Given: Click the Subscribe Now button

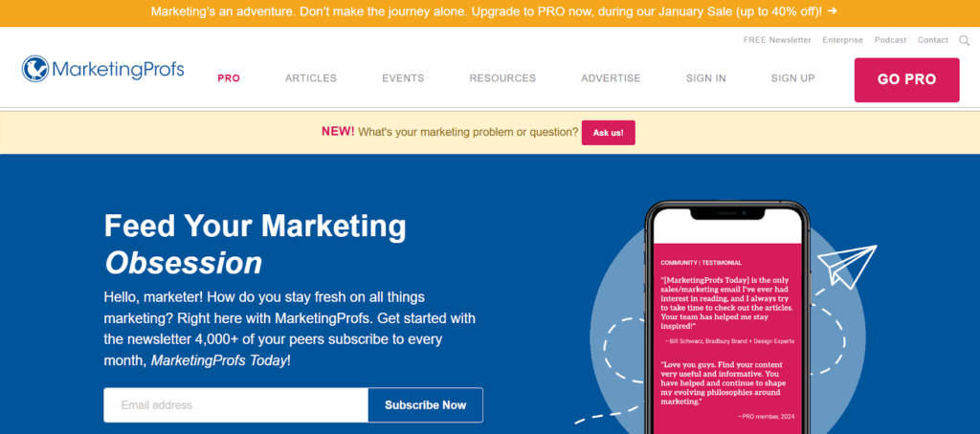Looking at the screenshot, I should [426, 405].
